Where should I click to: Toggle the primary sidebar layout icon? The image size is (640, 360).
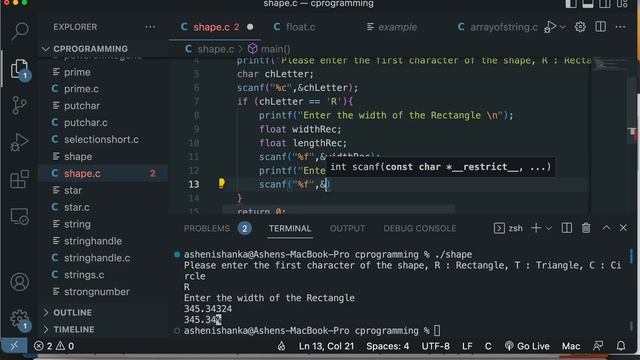571,4
